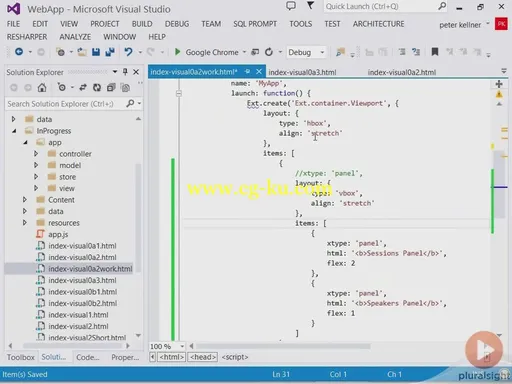Screen dimensions: 512x384
Task: Open the editor zoom 100 % dropdown
Action: pos(182,346)
